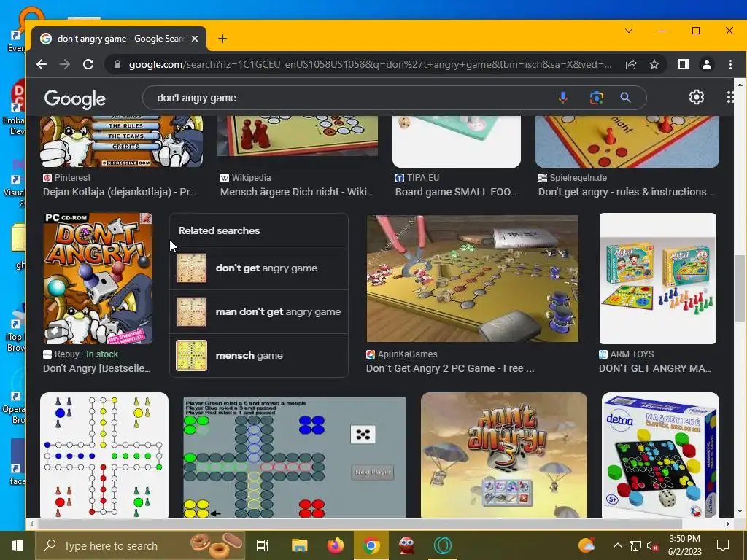
Task: Select related search man don't get angry game
Action: point(259,312)
